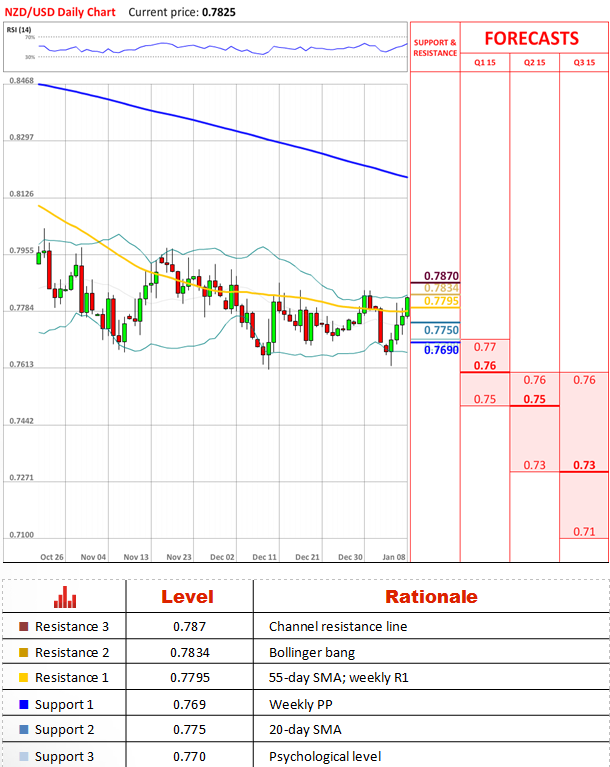610x767 pixels.
Task: Click the Dec 21 date label on x-axis
Action: point(307,557)
